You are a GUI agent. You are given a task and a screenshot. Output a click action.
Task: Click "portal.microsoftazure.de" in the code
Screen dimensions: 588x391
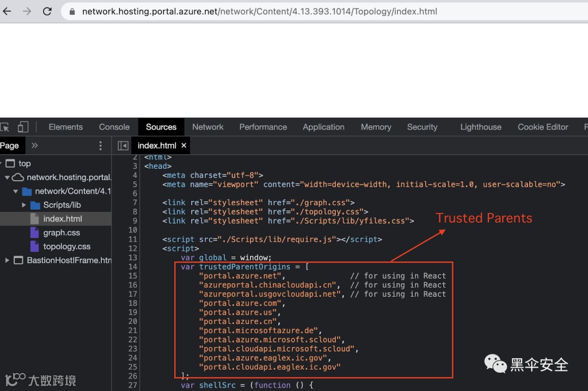coord(259,331)
